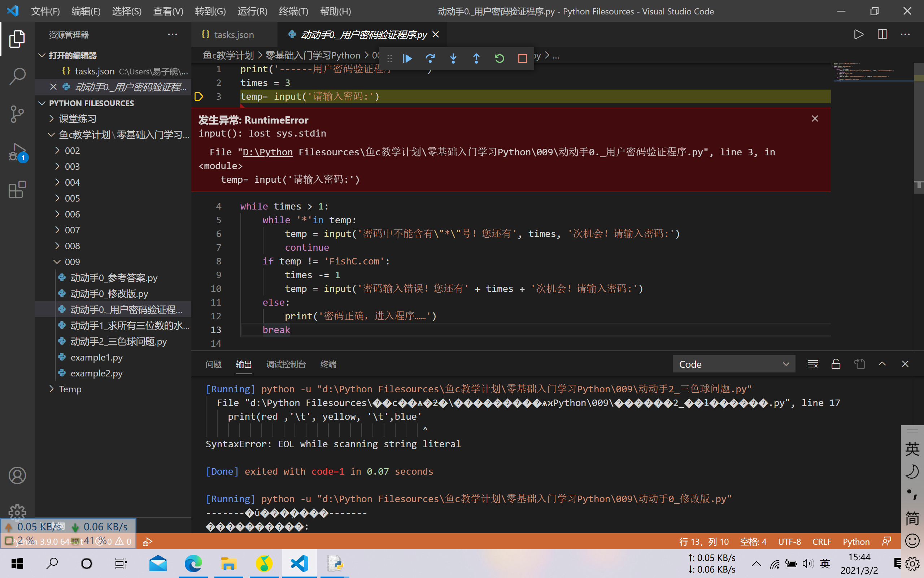
Task: Run the Python file with play icon
Action: coord(859,34)
